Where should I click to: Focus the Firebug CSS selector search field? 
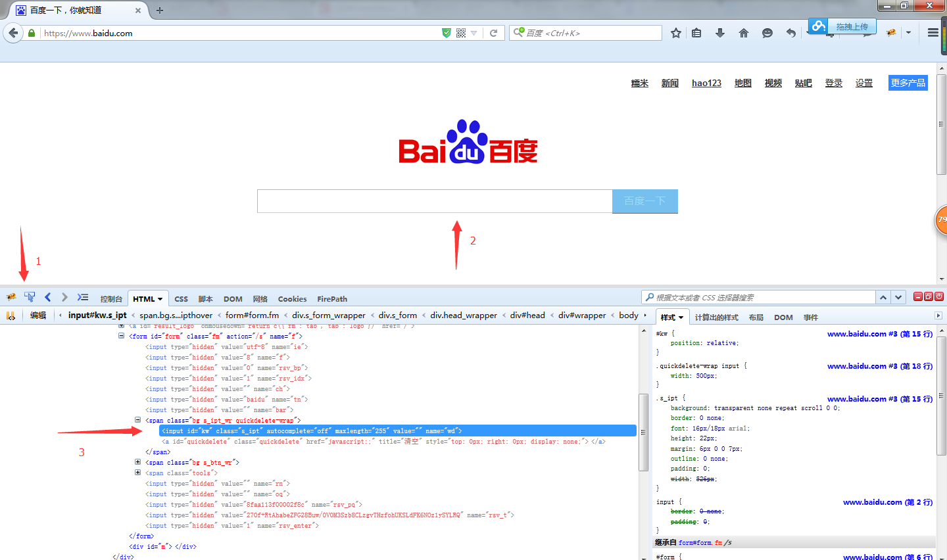(759, 298)
